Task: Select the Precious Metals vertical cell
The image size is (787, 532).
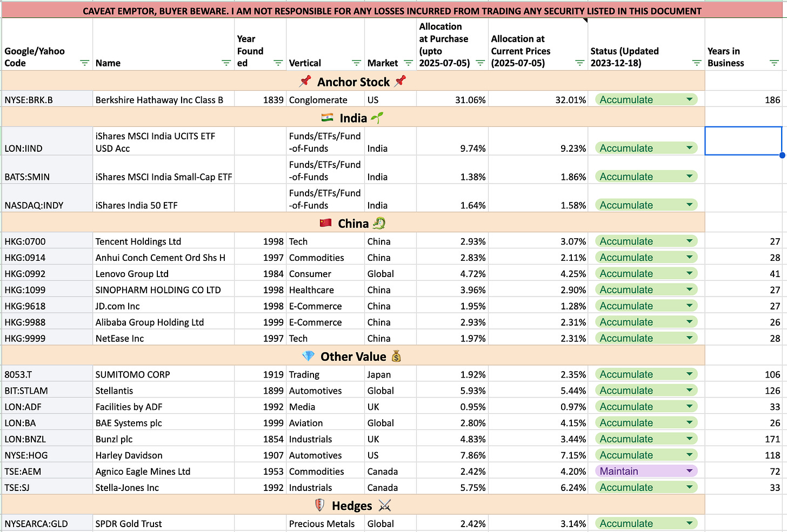Action: pyautogui.click(x=325, y=523)
